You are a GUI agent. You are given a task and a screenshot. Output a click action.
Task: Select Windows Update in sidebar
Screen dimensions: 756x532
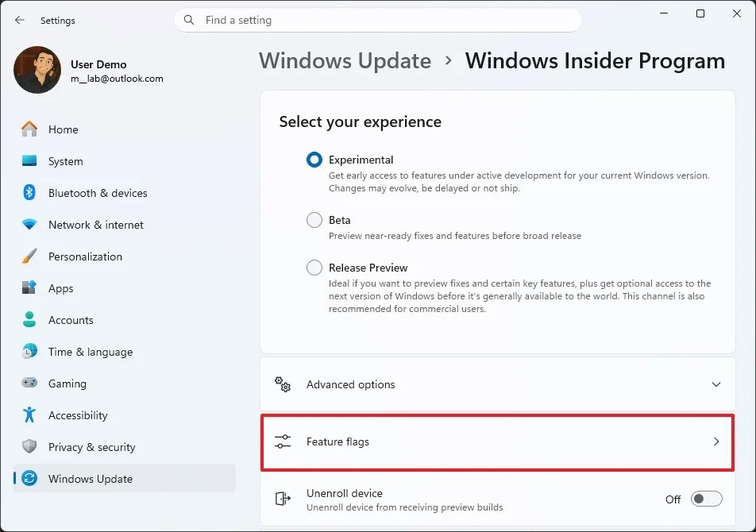[x=125, y=479]
